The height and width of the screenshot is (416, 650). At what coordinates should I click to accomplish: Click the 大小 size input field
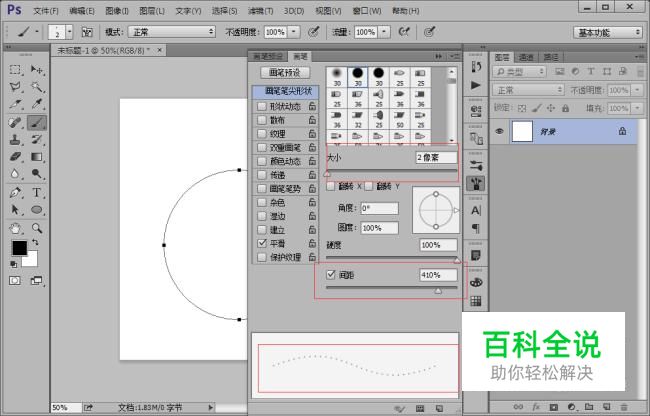point(437,157)
